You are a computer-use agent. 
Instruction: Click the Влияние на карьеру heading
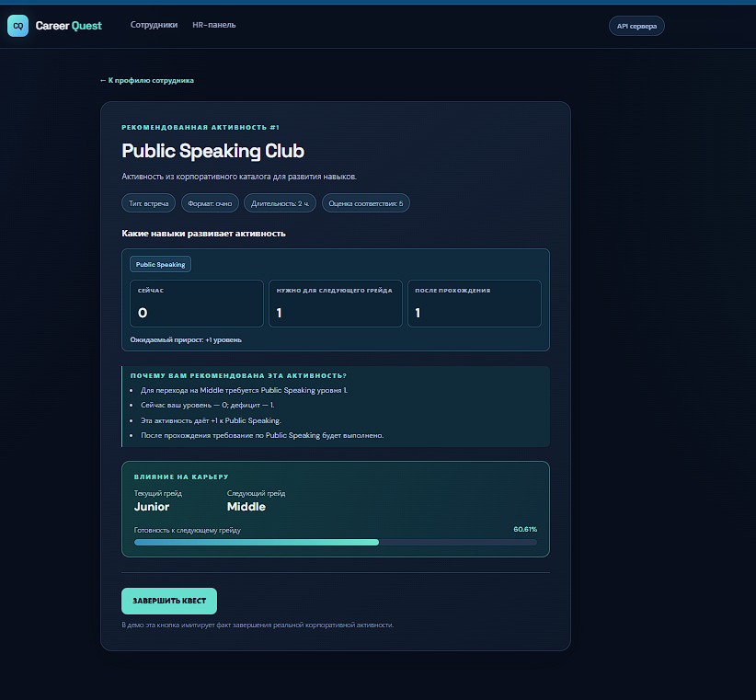(181, 476)
